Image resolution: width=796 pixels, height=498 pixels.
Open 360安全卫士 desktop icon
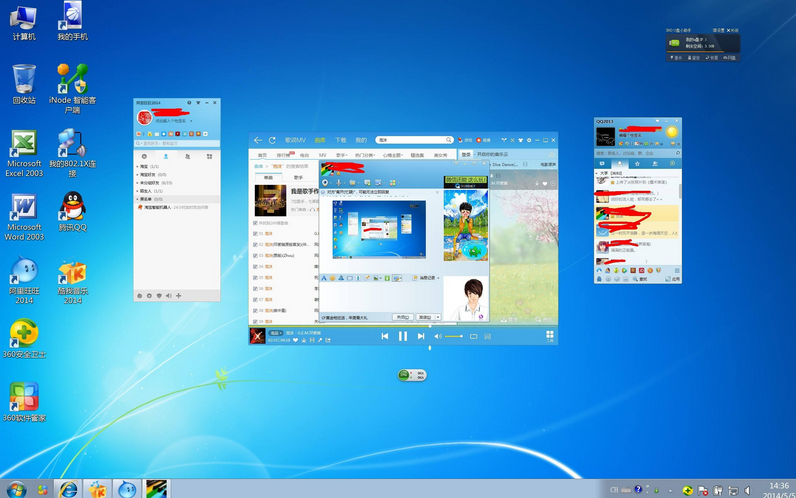click(x=24, y=338)
